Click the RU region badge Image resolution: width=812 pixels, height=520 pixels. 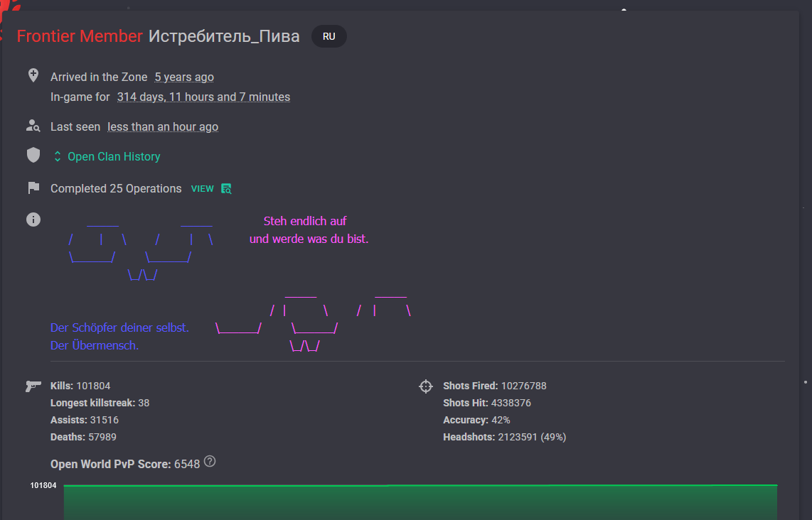(x=328, y=36)
